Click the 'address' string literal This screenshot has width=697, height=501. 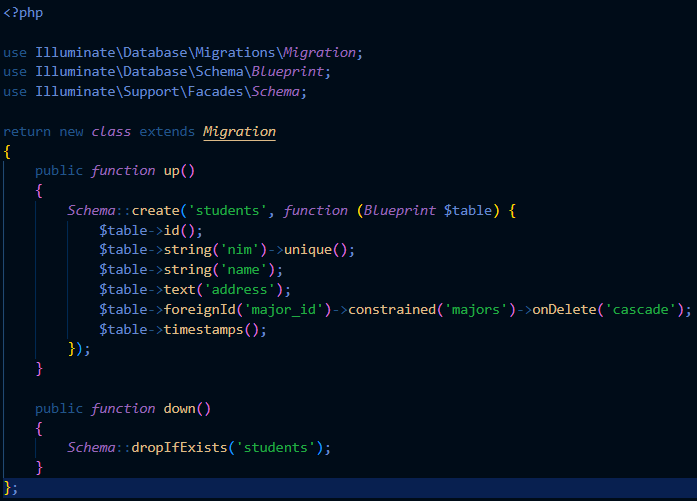coord(239,290)
